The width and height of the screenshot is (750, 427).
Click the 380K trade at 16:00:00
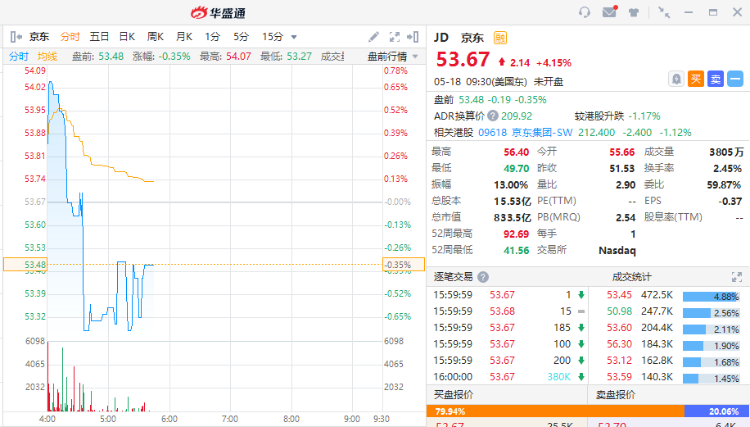tap(559, 377)
